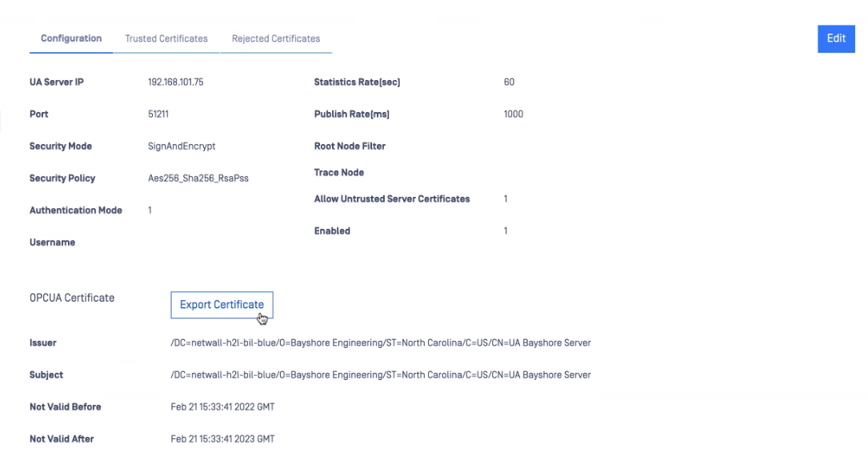Select the UA Server IP value 192.168.101.75
Viewport: 868px width, 464px height.
(175, 82)
